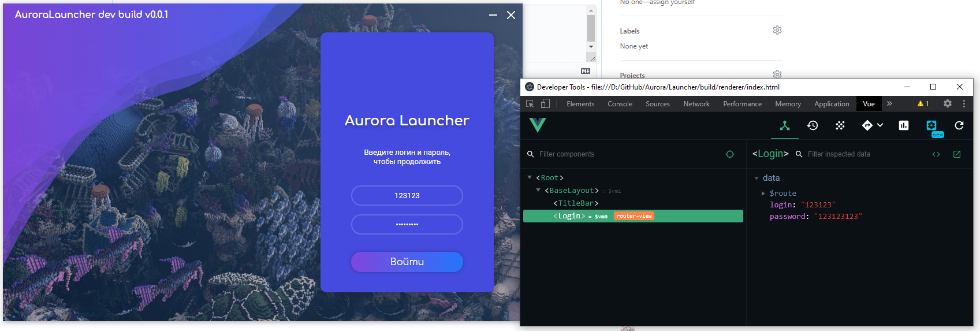The image size is (980, 331).
Task: Open the DevTools settings gear
Action: click(x=948, y=104)
